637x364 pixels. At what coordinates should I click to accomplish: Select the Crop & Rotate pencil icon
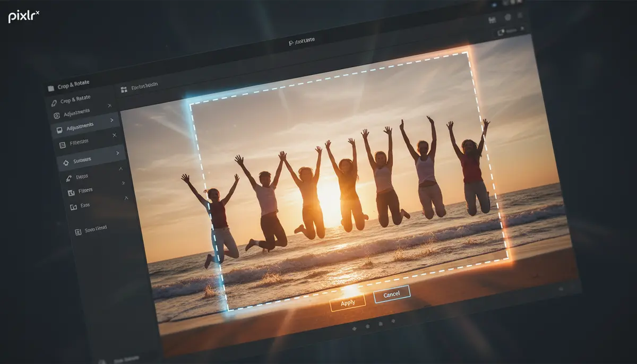click(53, 102)
